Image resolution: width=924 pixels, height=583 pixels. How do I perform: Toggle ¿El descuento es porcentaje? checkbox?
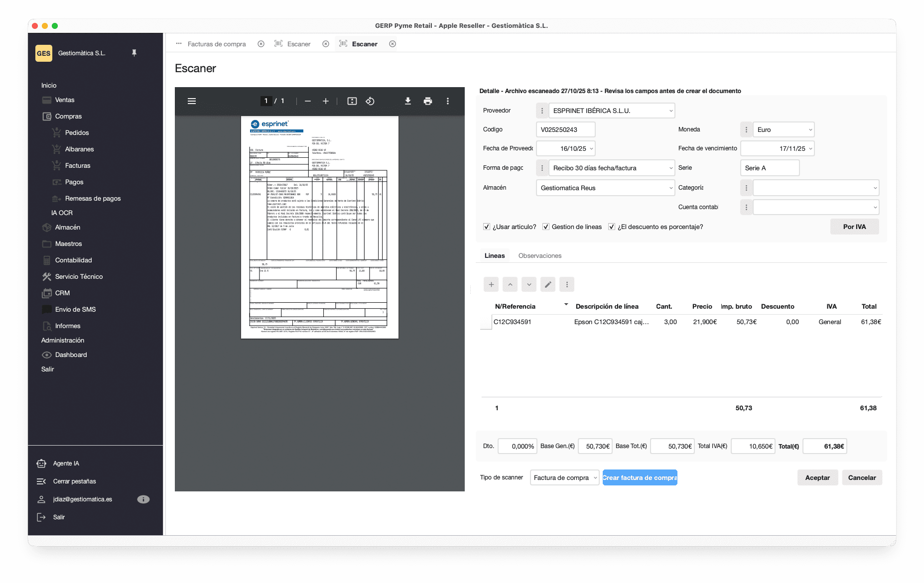coord(612,227)
